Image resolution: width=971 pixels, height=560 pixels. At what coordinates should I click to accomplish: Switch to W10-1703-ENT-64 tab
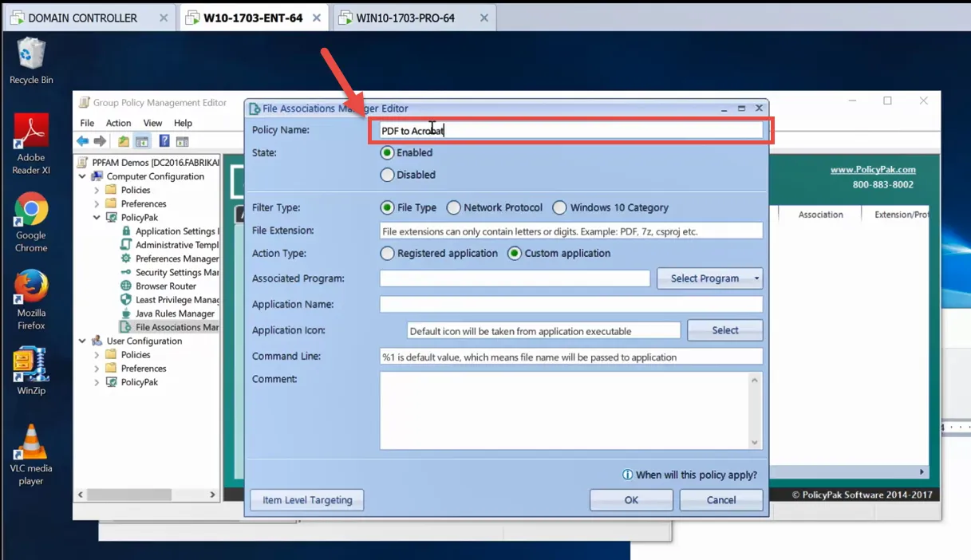[255, 18]
